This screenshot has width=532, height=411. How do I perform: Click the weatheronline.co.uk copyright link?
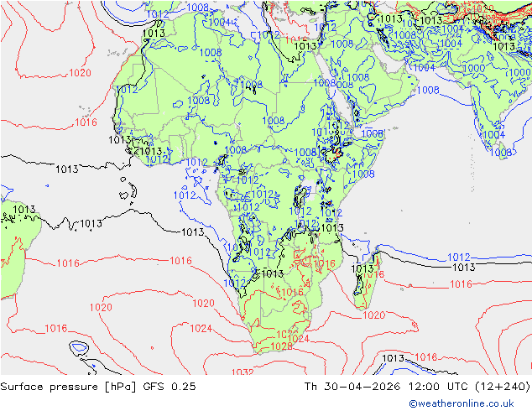[462, 403]
